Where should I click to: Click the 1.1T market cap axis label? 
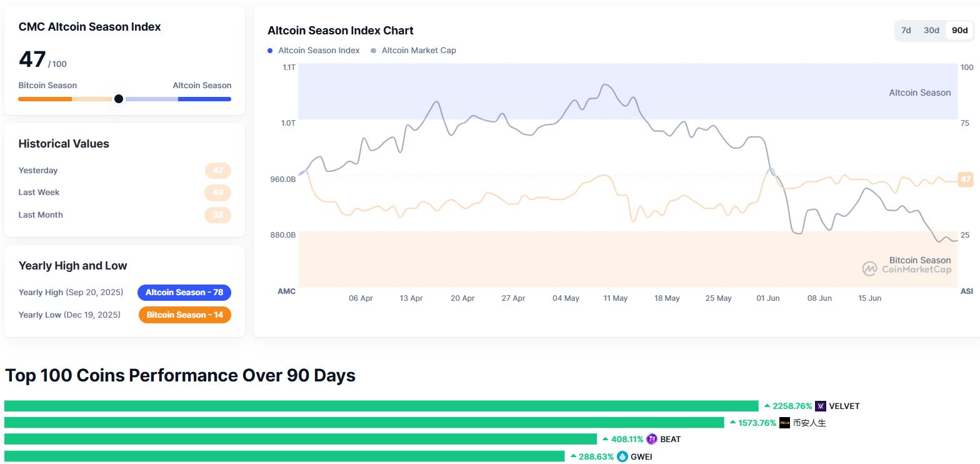pyautogui.click(x=289, y=67)
